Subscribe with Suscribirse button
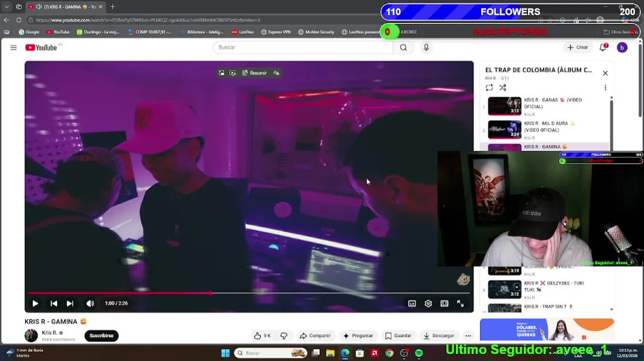644x361 pixels. (101, 335)
